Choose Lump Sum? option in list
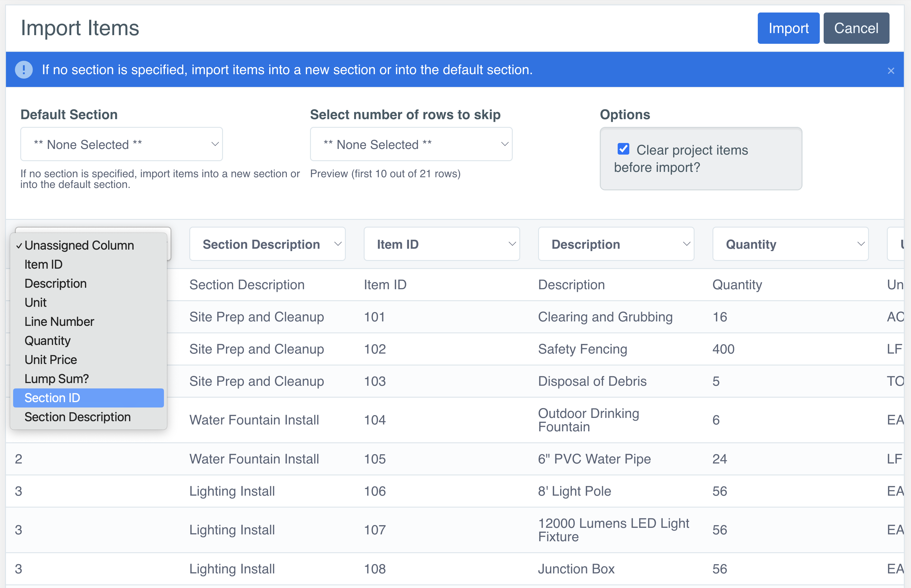This screenshot has height=588, width=911. pyautogui.click(x=57, y=379)
